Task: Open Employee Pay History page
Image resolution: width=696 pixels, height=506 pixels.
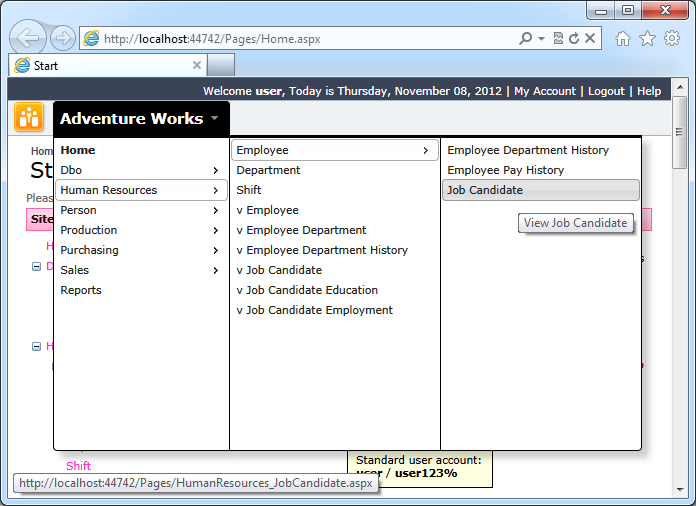Action: coord(541,170)
